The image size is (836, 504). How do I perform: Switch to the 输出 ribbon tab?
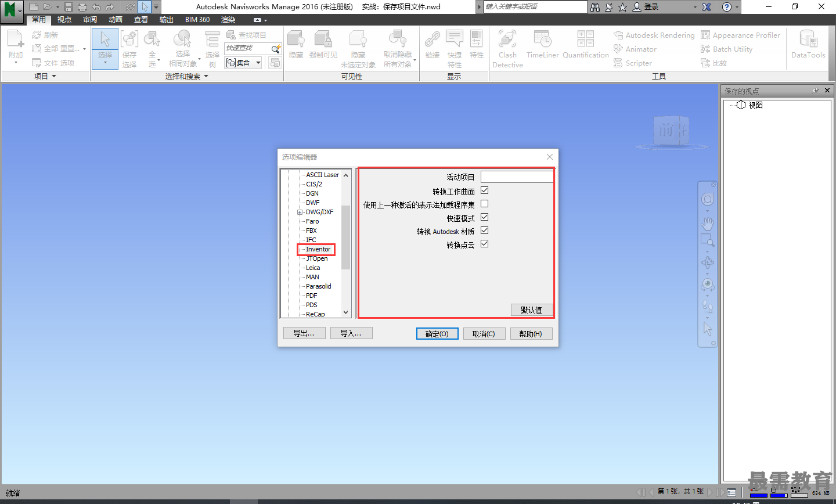point(167,20)
